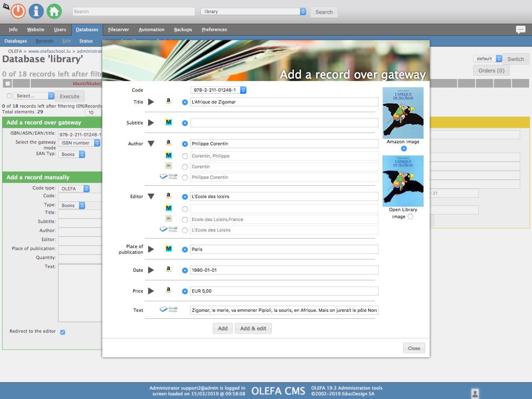This screenshot has height=399, width=532.
Task: Expand the Title row triangle
Action: click(x=151, y=102)
